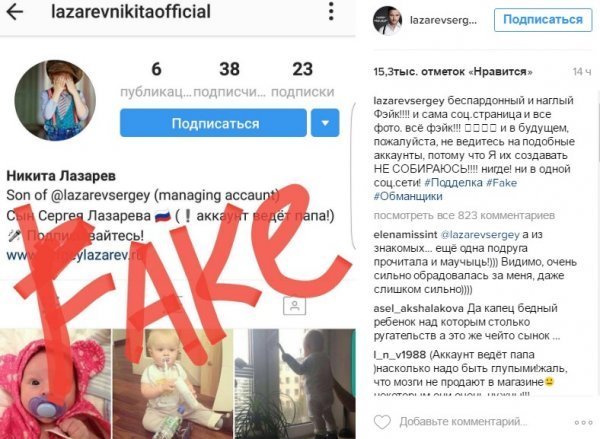Open the elenamissint commenter profile
The height and width of the screenshot is (439, 600).
[x=405, y=235]
